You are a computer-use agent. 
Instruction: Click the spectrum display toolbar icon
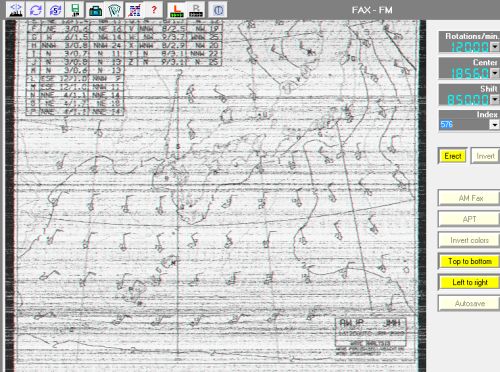pos(15,10)
